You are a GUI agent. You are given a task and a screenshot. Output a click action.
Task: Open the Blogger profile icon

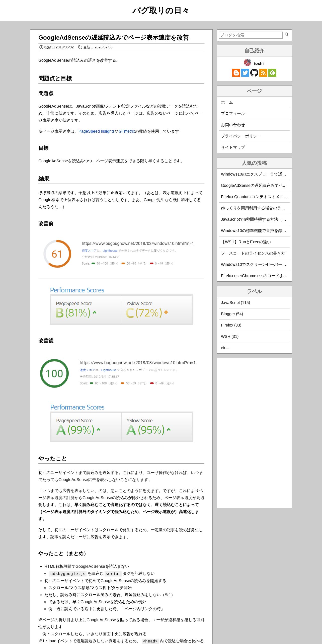(x=236, y=73)
